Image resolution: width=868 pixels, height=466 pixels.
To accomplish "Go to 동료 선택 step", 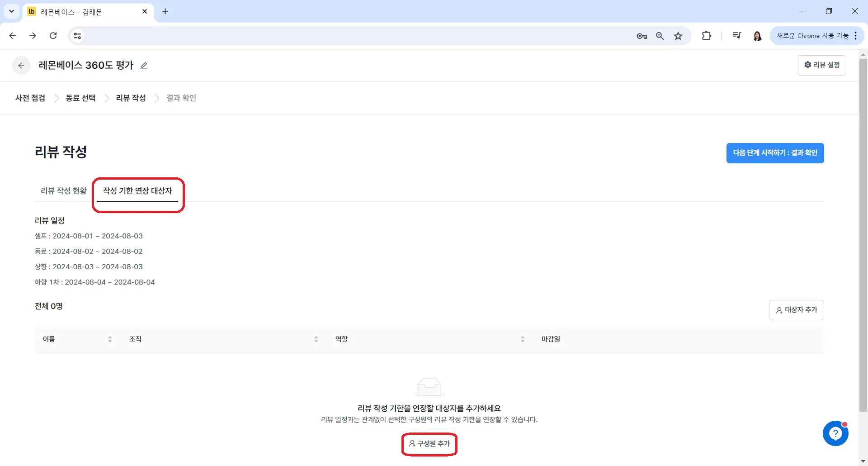I will tap(80, 98).
